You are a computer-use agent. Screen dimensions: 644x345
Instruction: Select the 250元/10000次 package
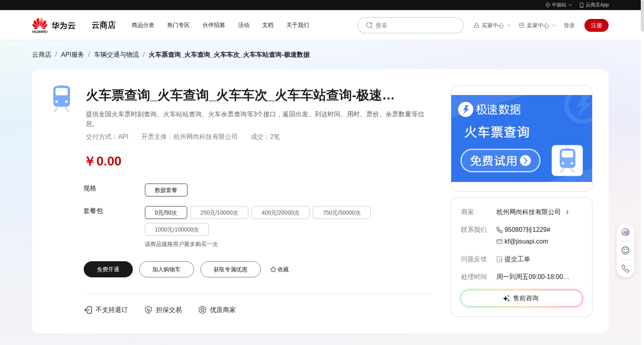click(x=219, y=213)
